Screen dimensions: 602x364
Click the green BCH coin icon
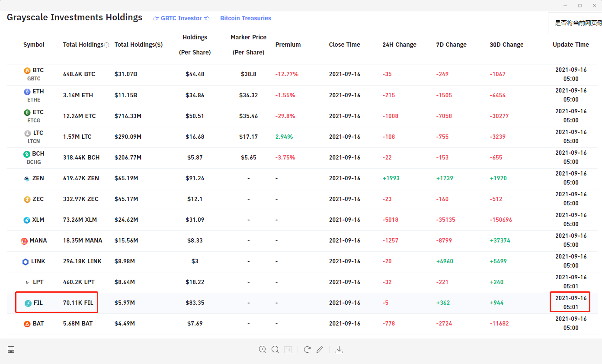point(27,154)
